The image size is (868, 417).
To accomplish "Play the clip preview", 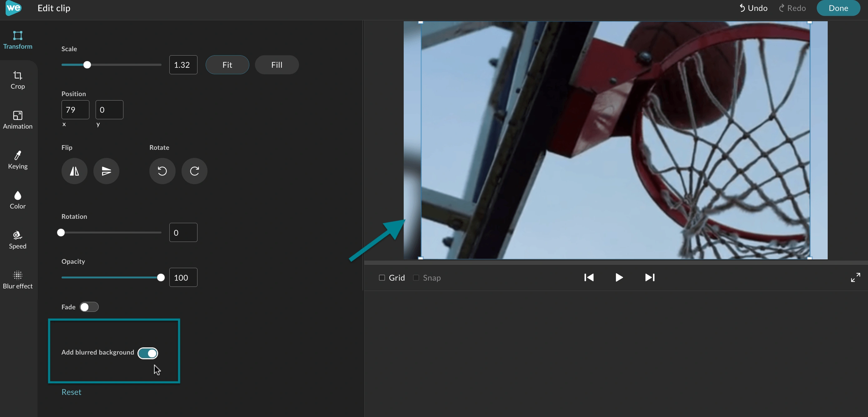I will pyautogui.click(x=619, y=278).
